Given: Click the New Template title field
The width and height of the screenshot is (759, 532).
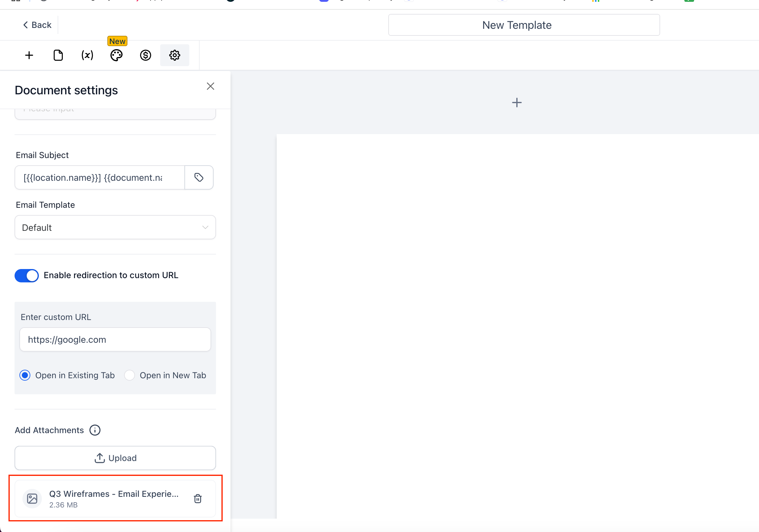Looking at the screenshot, I should pyautogui.click(x=524, y=25).
